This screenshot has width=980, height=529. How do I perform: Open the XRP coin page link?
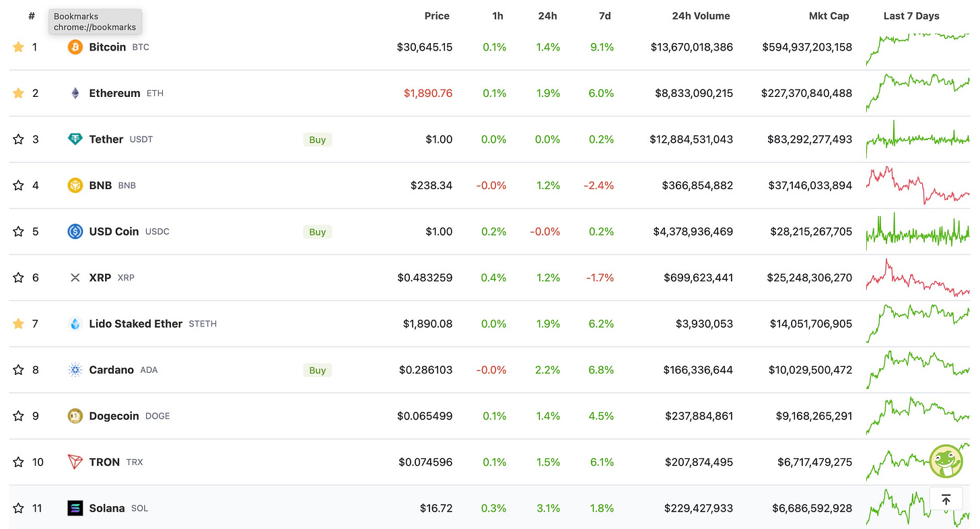point(100,277)
